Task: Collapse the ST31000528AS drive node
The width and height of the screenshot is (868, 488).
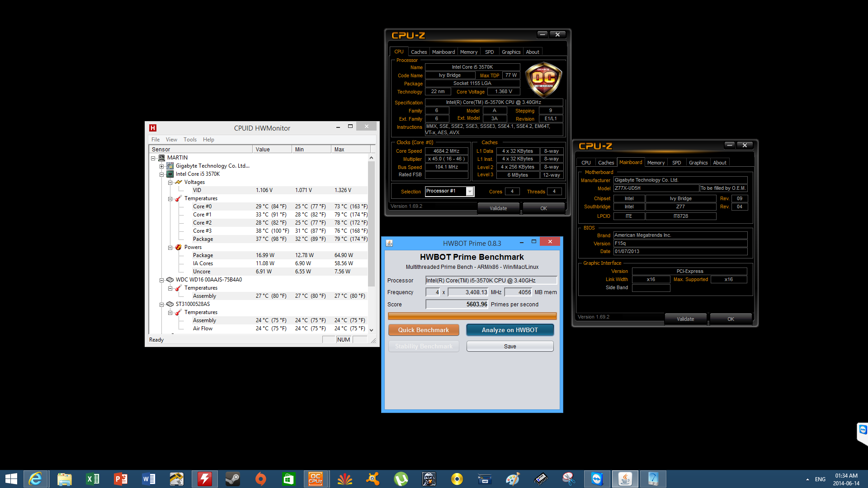Action: point(161,305)
